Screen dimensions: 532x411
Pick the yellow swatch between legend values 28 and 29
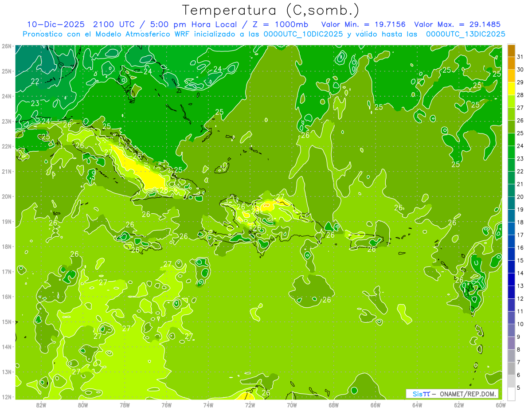pos(511,89)
